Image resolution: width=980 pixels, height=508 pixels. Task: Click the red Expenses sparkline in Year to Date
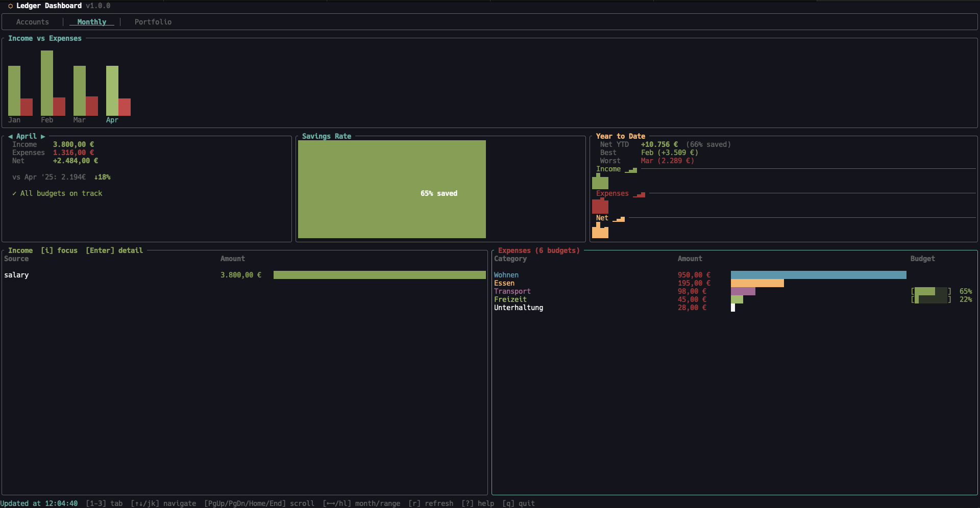click(x=639, y=194)
